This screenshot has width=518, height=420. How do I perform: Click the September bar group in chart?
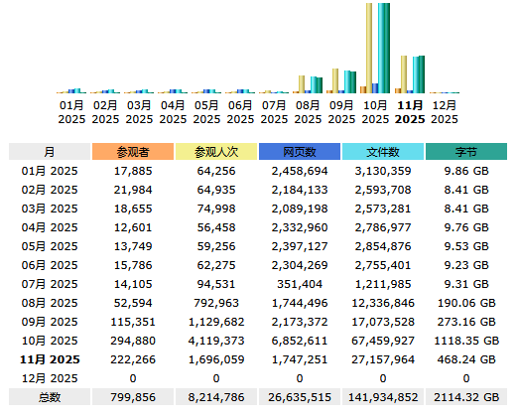[341, 81]
